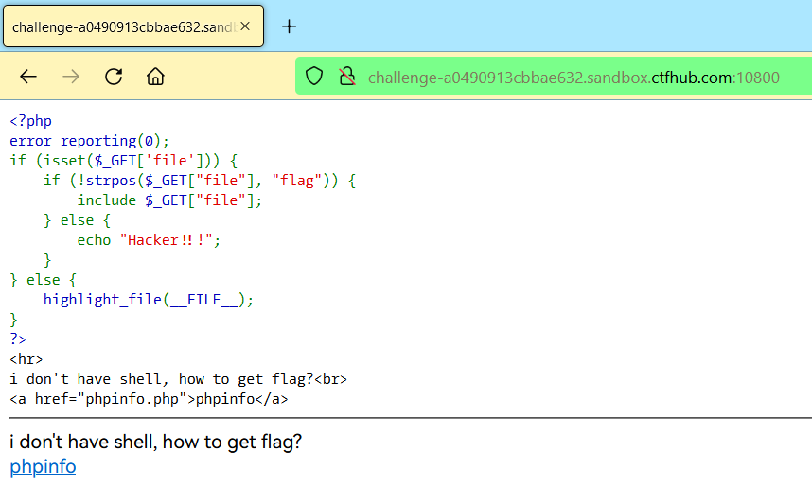The height and width of the screenshot is (504, 812).
Task: Click the source line ending with <br>
Action: (x=178, y=379)
